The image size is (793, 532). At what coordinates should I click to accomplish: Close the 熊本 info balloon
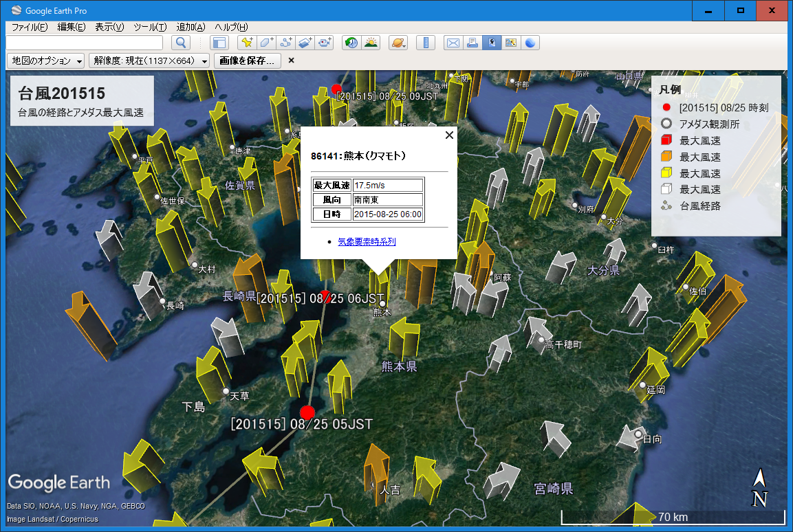pos(449,135)
